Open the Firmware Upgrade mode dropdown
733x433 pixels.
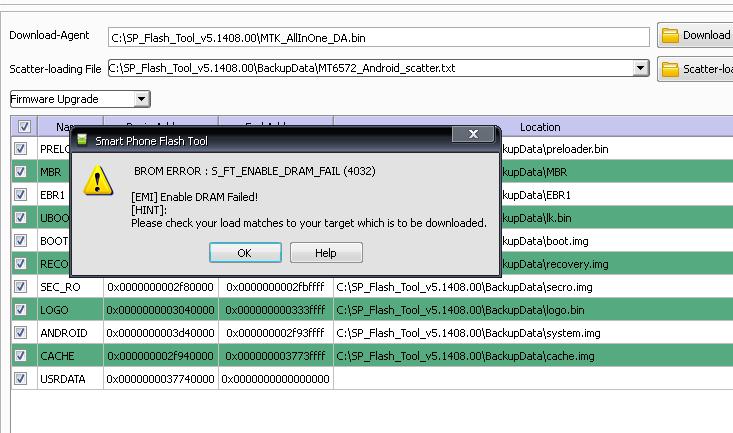click(141, 99)
